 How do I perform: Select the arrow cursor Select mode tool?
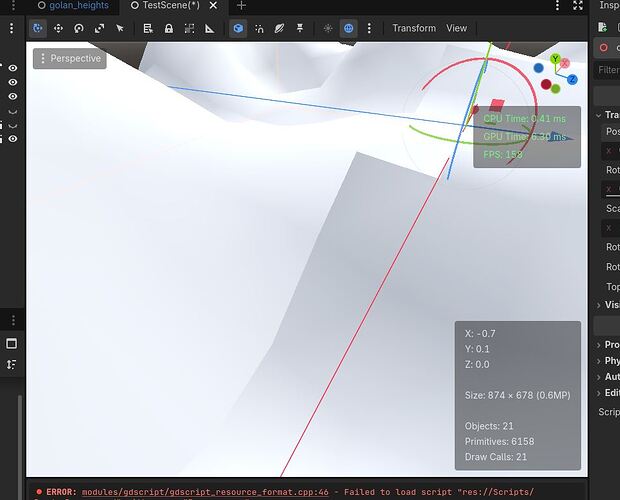[x=120, y=28]
